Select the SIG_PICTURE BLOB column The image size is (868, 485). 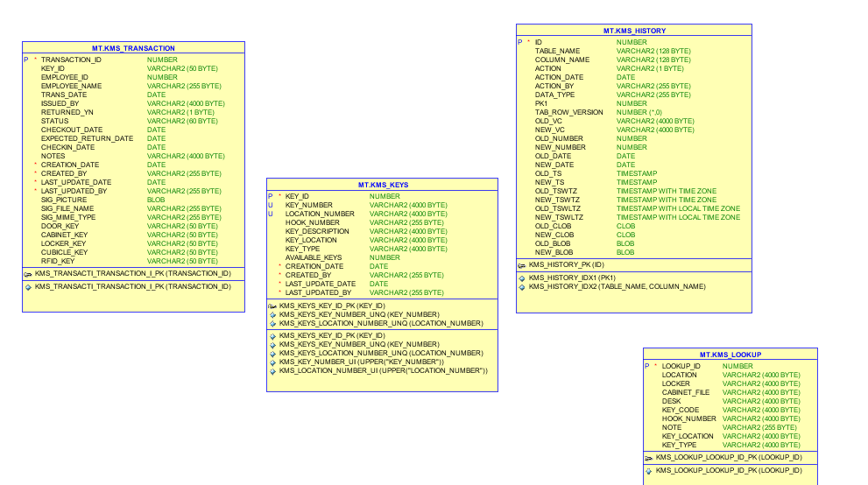click(x=133, y=200)
